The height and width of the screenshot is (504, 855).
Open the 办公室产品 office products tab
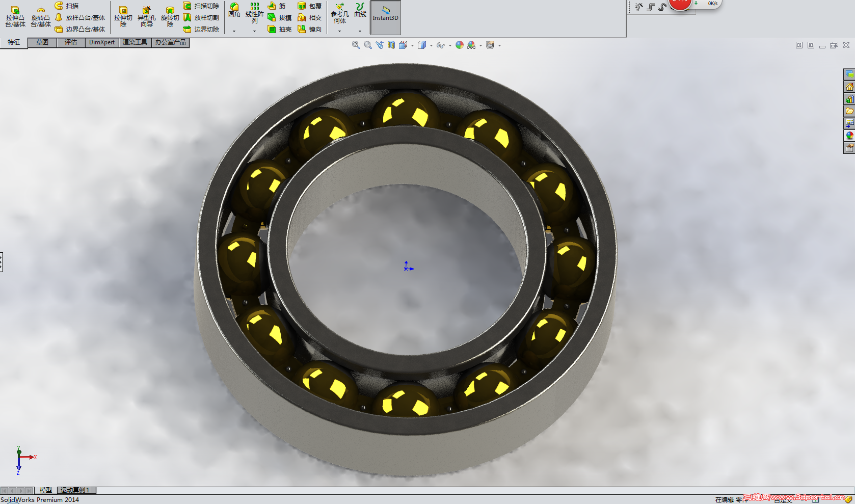(171, 42)
